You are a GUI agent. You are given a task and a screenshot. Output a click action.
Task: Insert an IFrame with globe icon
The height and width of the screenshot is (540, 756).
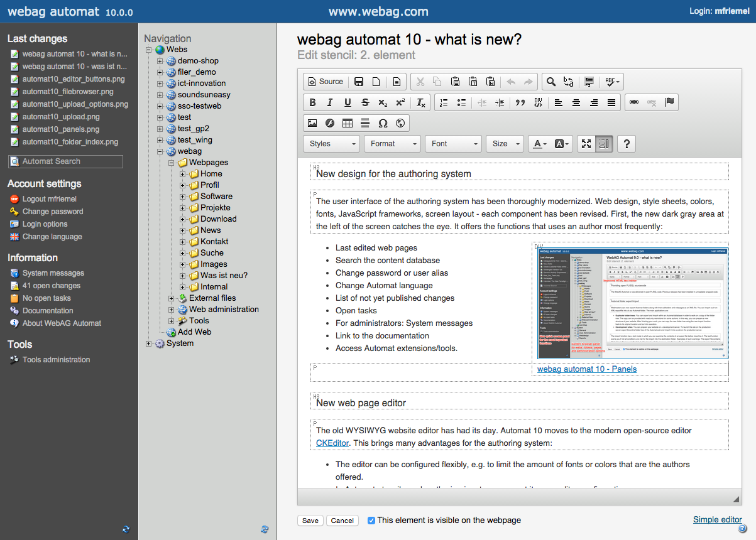pos(400,123)
